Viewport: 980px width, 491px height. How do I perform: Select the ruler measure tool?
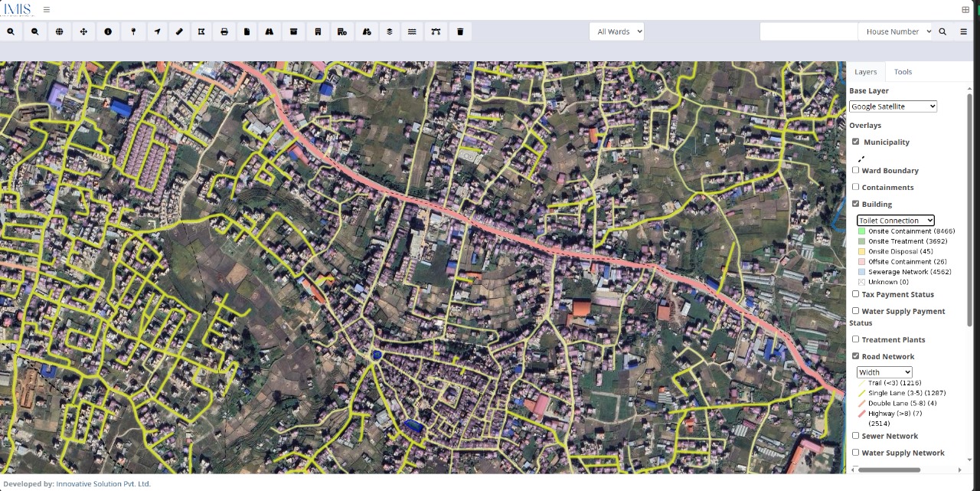[x=179, y=31]
